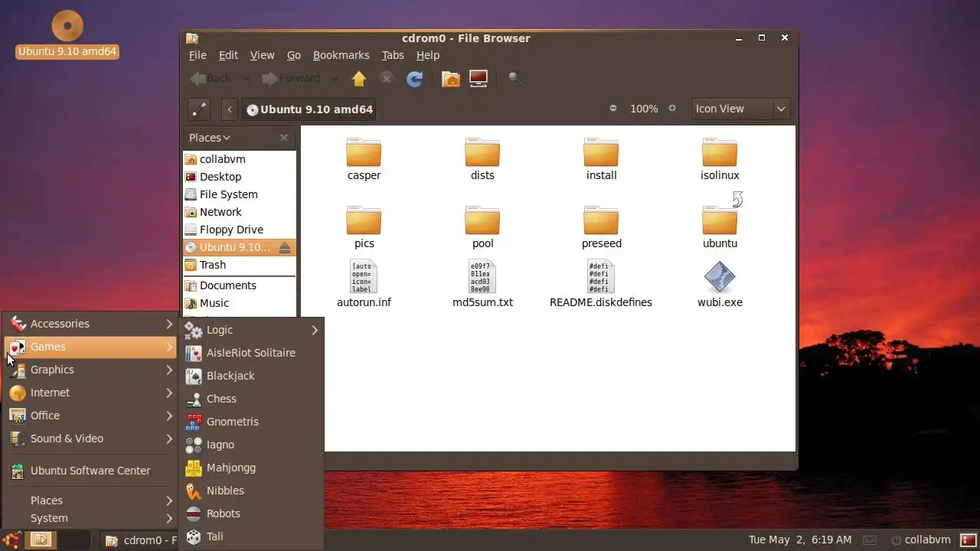Open the Edit menu
The image size is (980, 551).
228,55
